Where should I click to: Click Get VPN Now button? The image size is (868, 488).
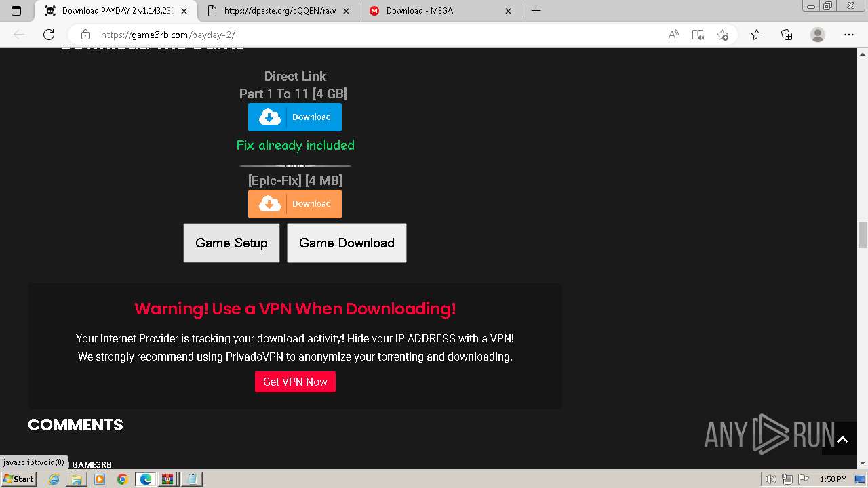295,382
